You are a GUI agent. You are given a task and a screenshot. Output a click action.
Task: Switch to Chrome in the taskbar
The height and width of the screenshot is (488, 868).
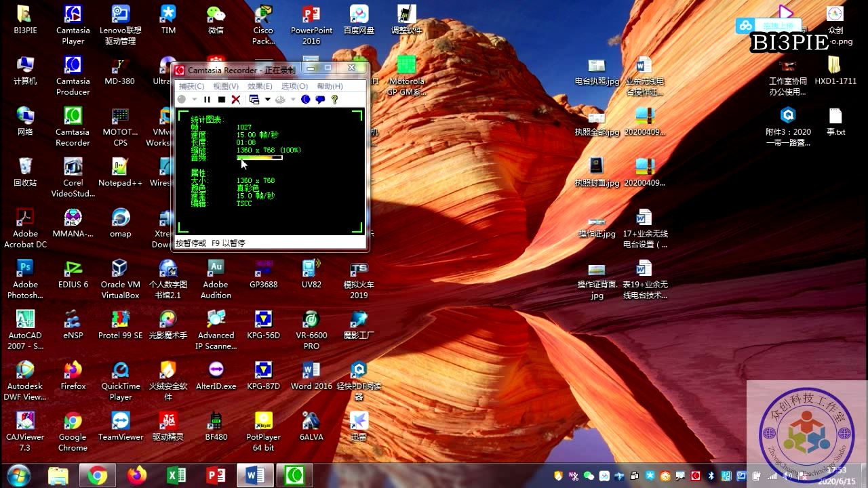[x=98, y=476]
